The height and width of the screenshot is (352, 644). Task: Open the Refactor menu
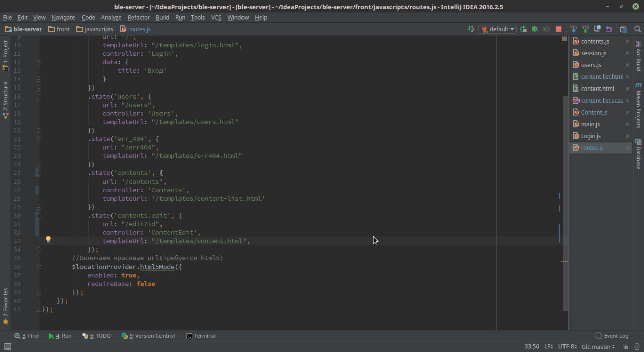138,17
